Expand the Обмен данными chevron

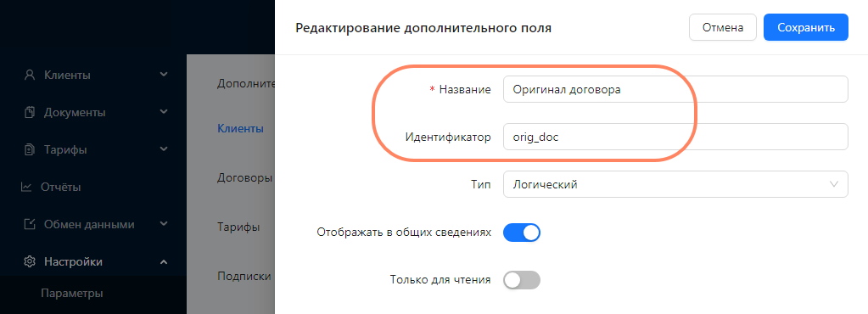pyautogui.click(x=163, y=224)
